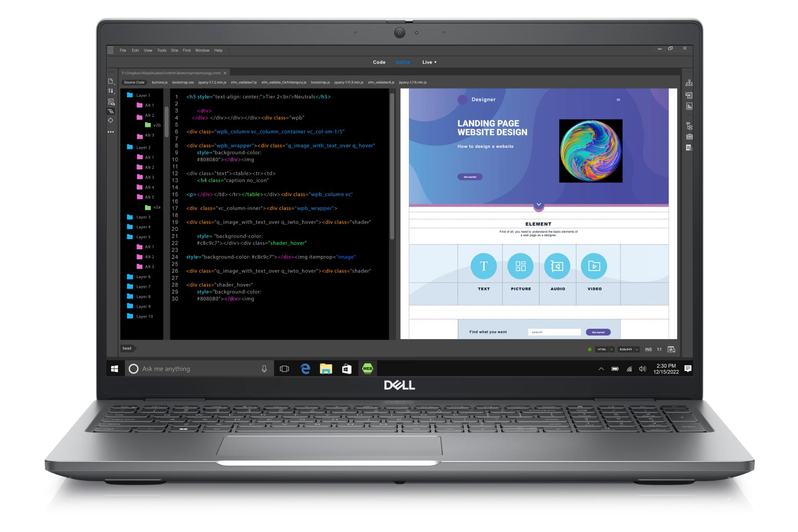
Task: Click the Split view mode button
Action: 404,62
